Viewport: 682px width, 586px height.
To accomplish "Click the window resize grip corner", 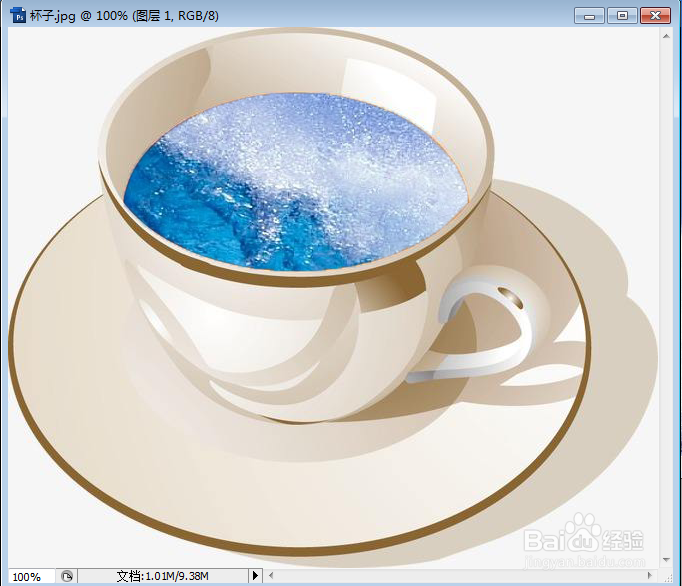I will pos(668,577).
